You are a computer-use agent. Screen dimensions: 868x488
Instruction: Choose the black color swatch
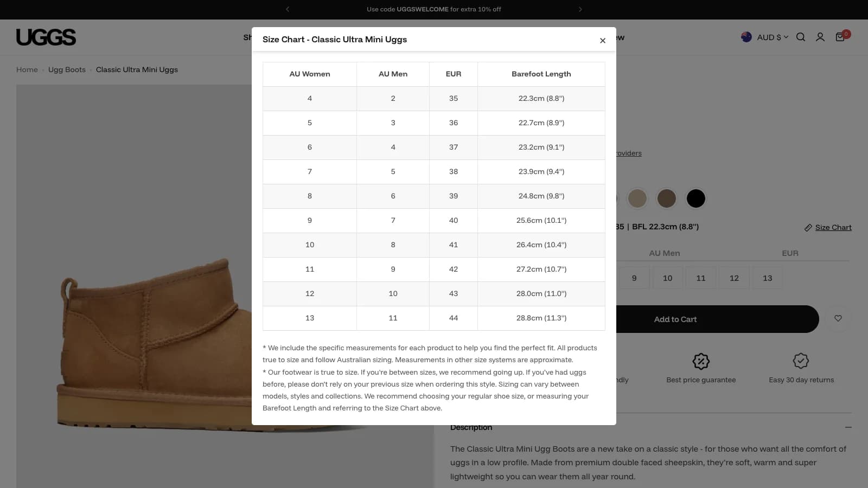click(696, 198)
